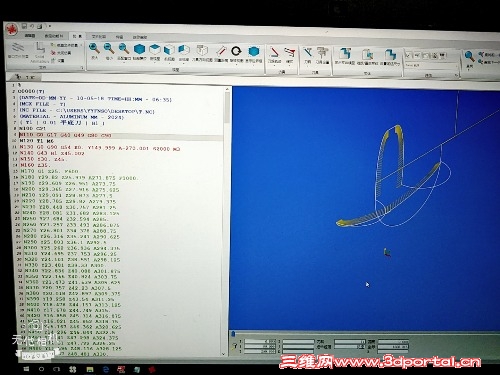
Task: Click the zoom in magnifier icon
Action: pyautogui.click(x=94, y=49)
